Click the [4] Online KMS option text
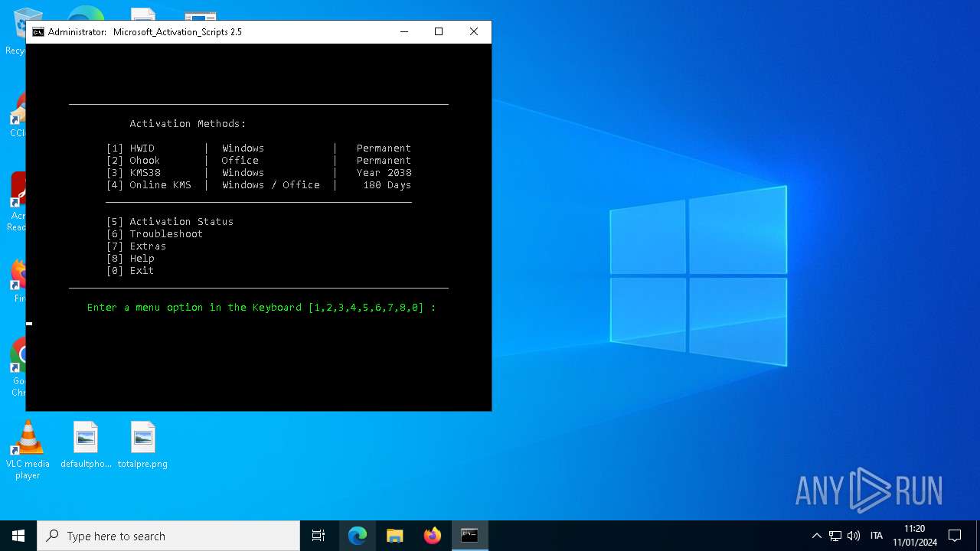Viewport: 980px width, 551px height. 149,185
